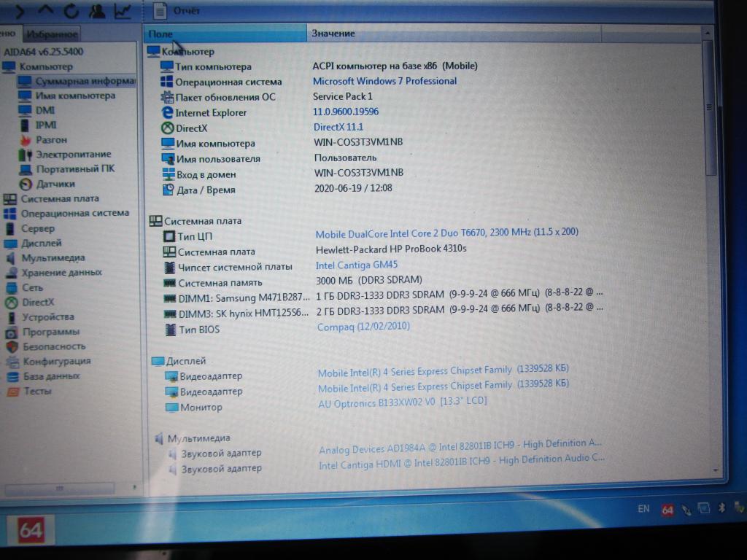Click the AIDA64 system tray icon
The height and width of the screenshot is (560, 747).
coord(667,510)
